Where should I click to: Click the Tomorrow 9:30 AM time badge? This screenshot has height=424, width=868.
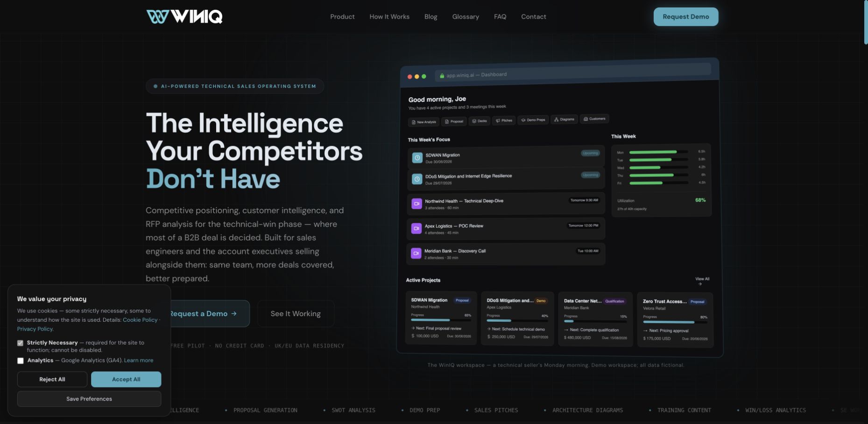pos(584,200)
